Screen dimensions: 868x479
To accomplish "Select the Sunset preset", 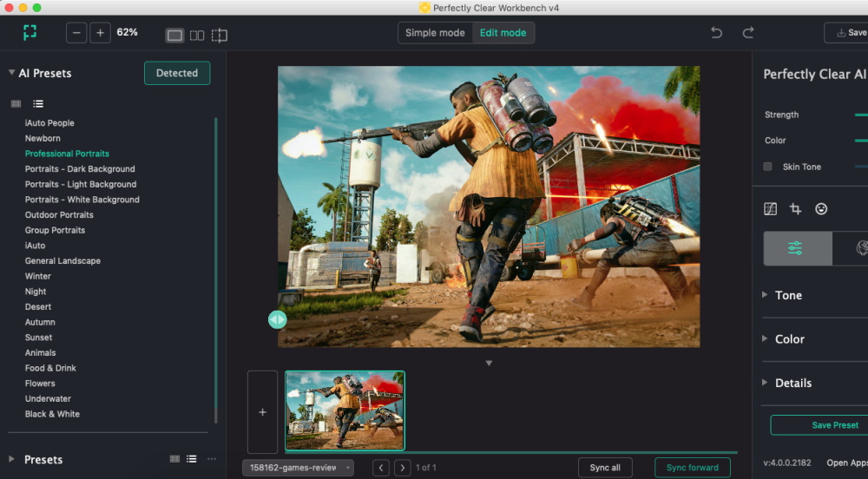I will 38,338.
